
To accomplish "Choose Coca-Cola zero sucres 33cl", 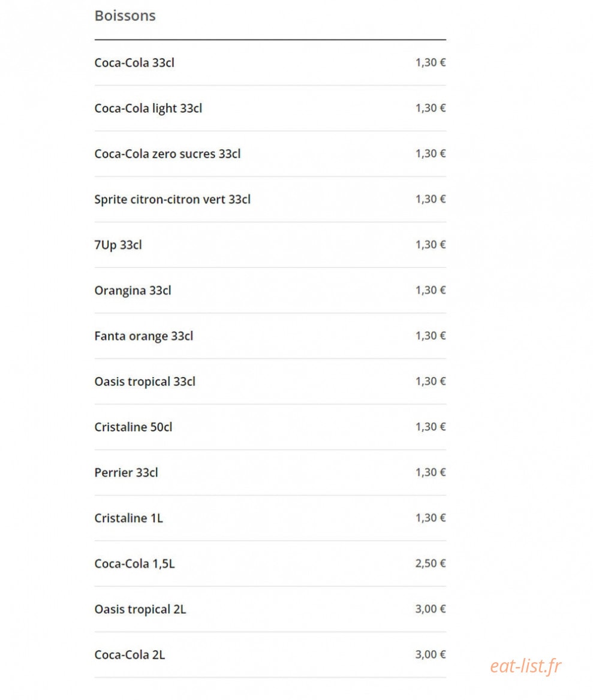I will 270,154.
